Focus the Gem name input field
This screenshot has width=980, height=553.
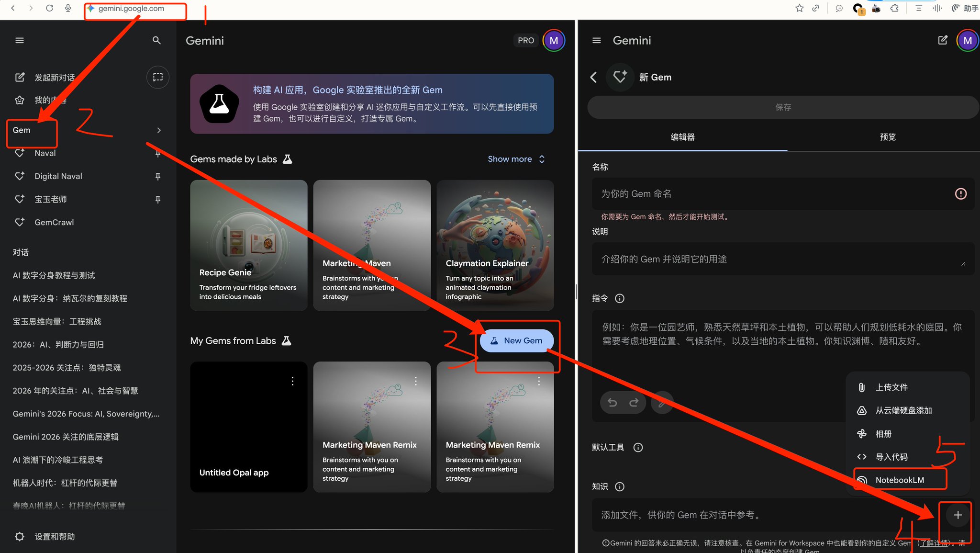click(783, 194)
